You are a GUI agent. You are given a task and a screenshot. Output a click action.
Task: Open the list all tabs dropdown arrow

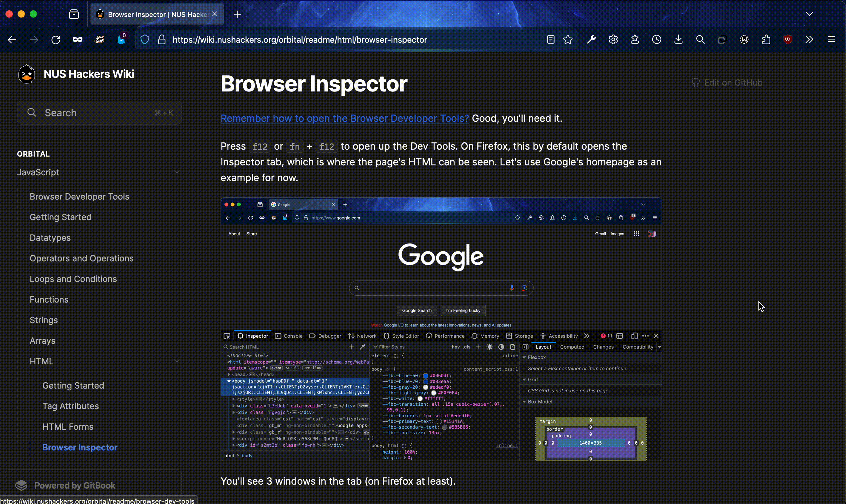809,14
